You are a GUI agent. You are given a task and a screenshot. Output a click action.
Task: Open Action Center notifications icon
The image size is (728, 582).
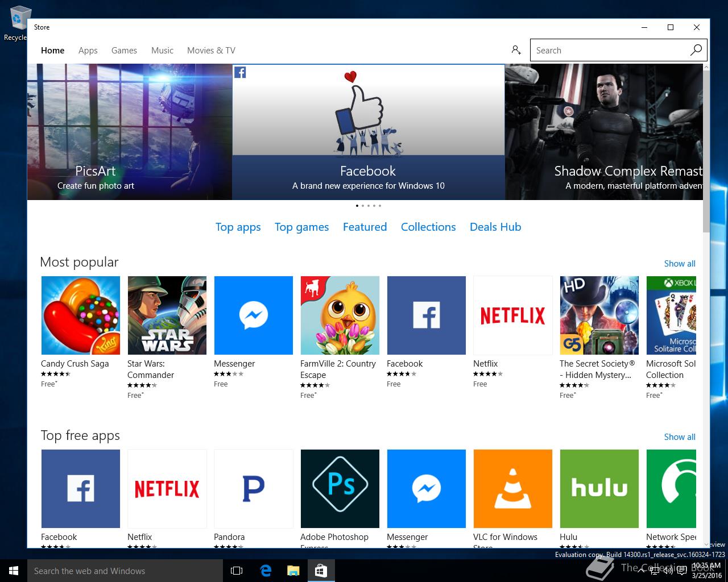682,571
